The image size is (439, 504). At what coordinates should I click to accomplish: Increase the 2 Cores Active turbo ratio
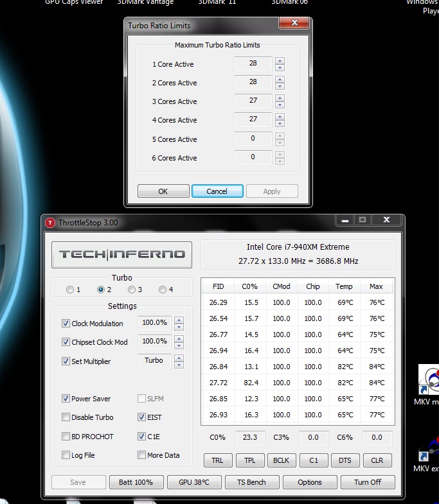tap(280, 80)
